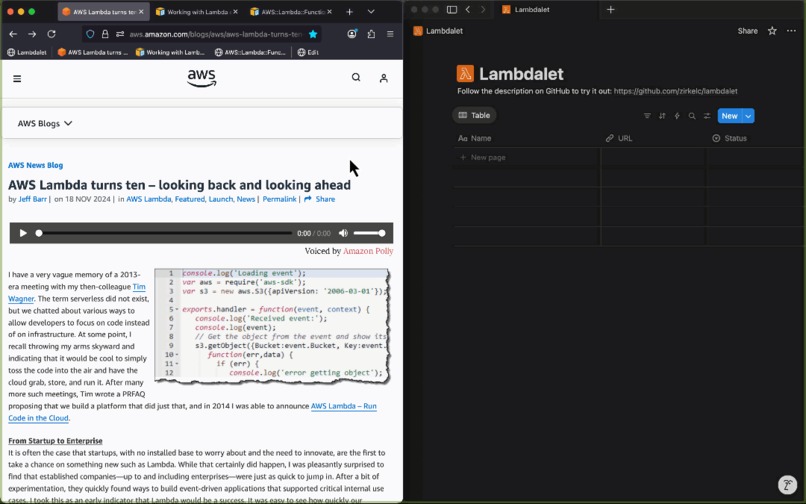This screenshot has height=504, width=806.
Task: Go back in Notion window
Action: [468, 9]
